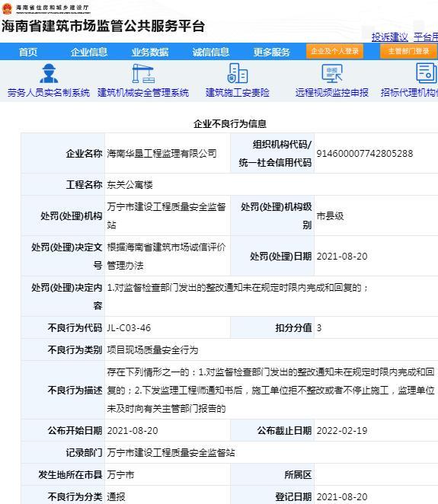Click the 建筑施工安责险 label
Viewport: 438px width, 504px height.
pyautogui.click(x=238, y=93)
